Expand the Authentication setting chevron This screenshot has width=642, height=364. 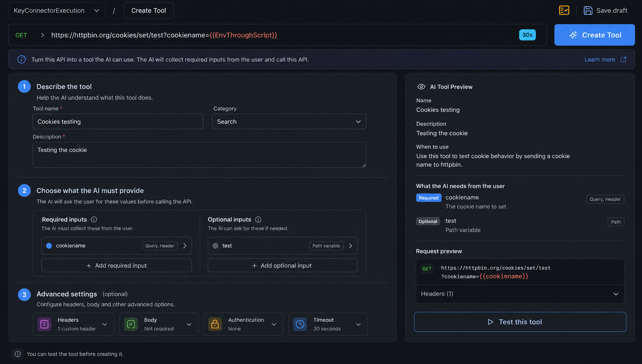point(274,324)
